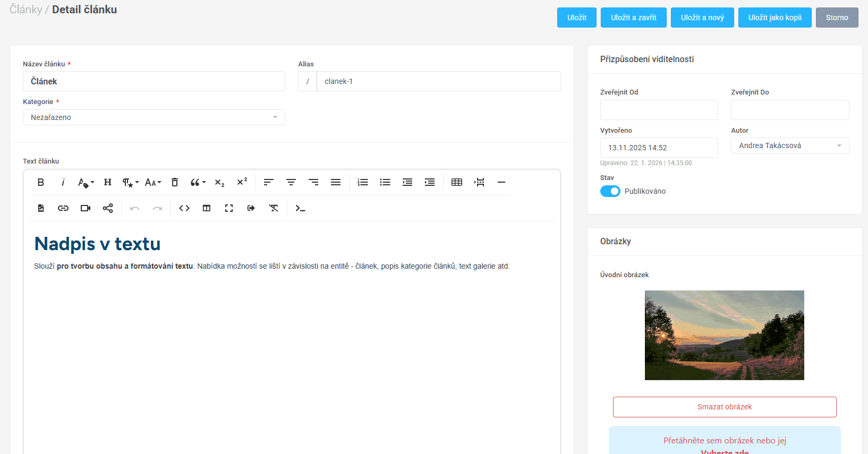Insert a hyperlink in the text
Image resolution: width=868 pixels, height=454 pixels.
pyautogui.click(x=63, y=208)
